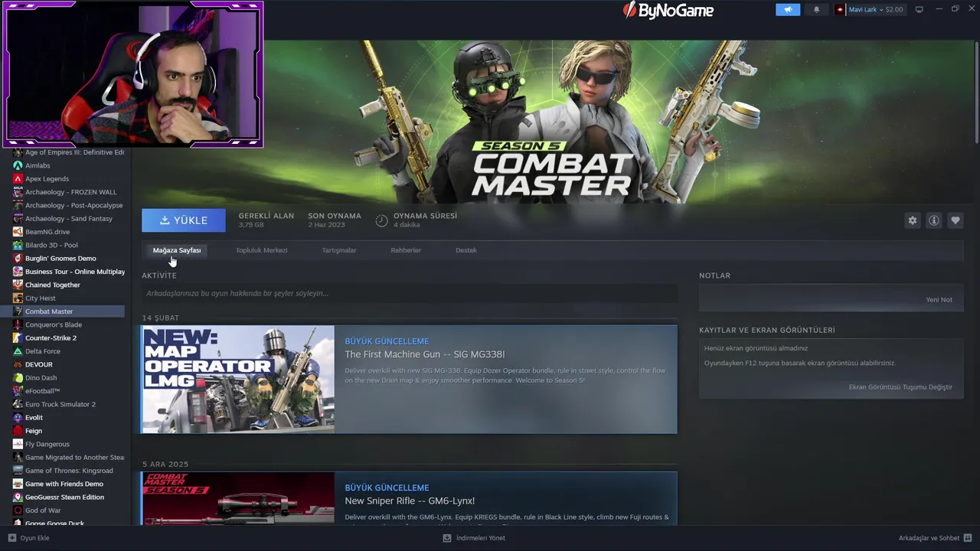Select Bilardo 3D - Pool icon

(18, 245)
